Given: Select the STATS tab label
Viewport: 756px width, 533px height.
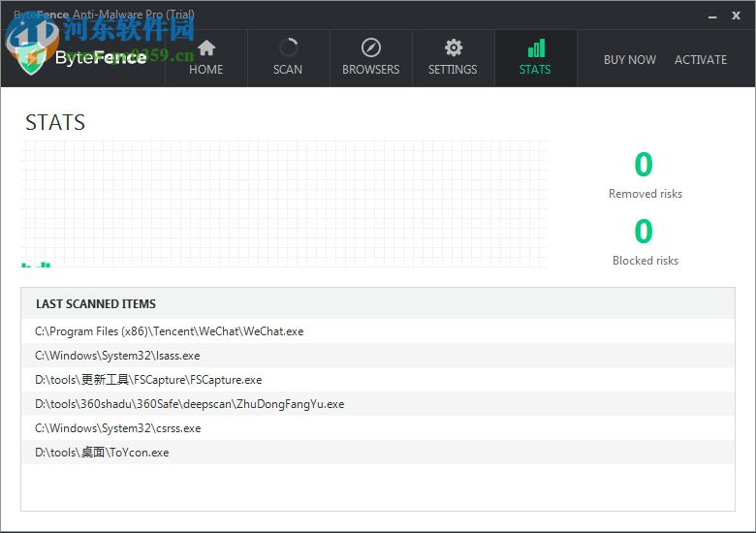Looking at the screenshot, I should [x=535, y=70].
